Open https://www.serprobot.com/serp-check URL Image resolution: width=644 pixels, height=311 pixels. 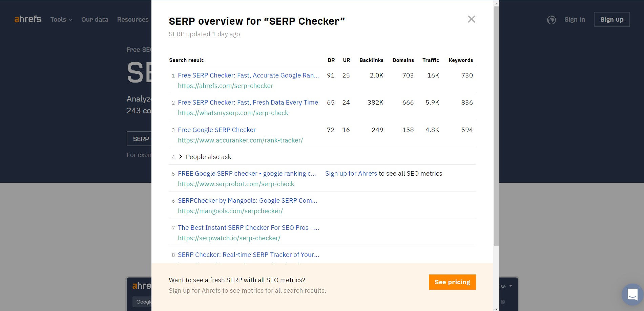pyautogui.click(x=236, y=184)
